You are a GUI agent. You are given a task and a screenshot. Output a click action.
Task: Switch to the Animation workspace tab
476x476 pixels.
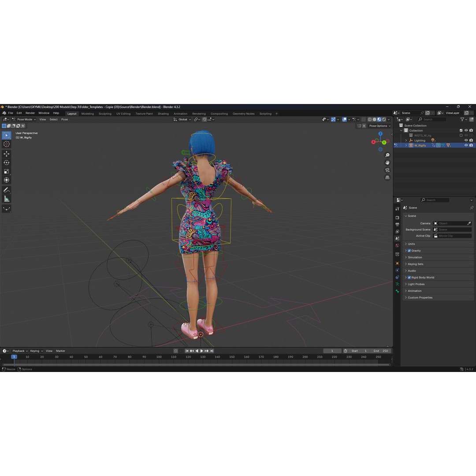(x=180, y=114)
